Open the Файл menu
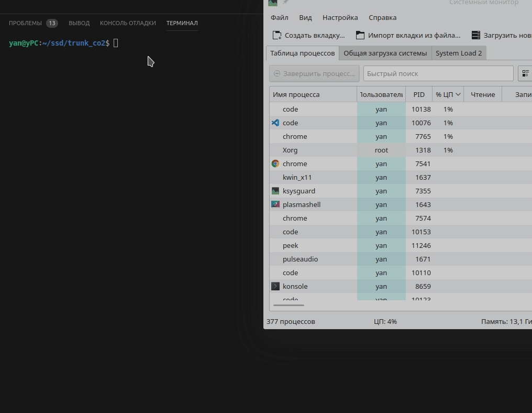This screenshot has height=413, width=532. (279, 17)
